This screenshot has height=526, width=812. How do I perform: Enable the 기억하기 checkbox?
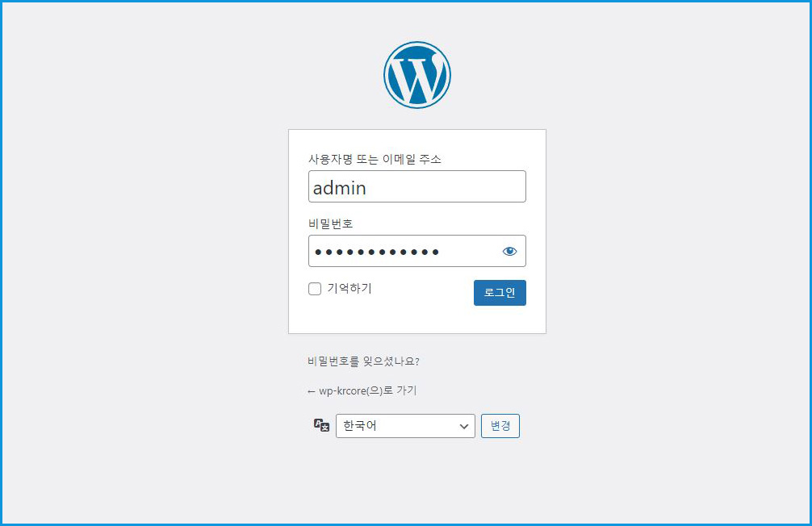point(315,289)
